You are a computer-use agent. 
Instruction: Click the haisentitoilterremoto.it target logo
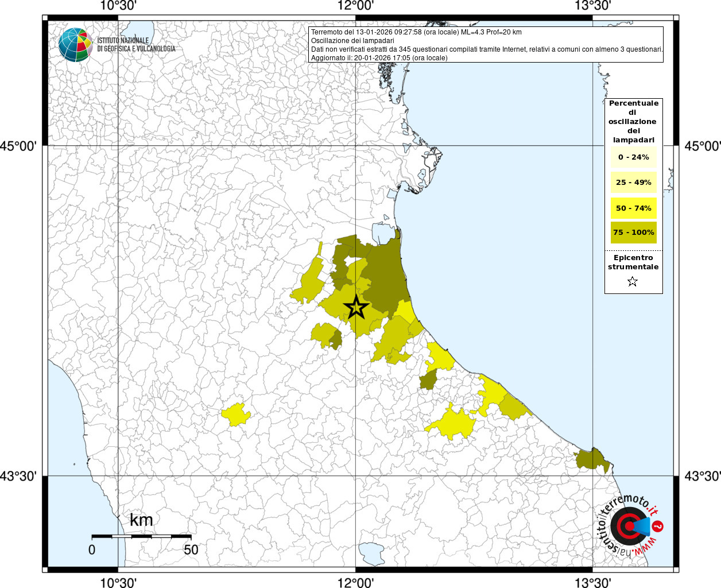click(x=629, y=525)
